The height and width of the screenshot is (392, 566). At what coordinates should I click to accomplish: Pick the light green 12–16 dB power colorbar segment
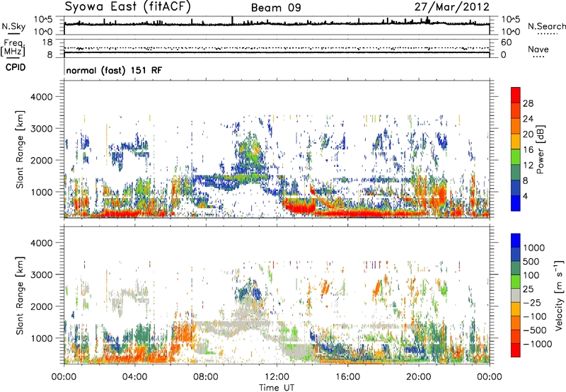tap(516, 157)
